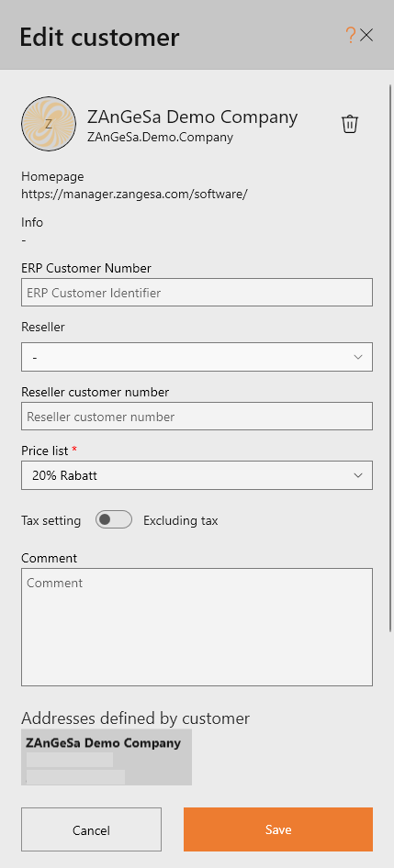Toggle the Tax setting switch

click(x=114, y=520)
